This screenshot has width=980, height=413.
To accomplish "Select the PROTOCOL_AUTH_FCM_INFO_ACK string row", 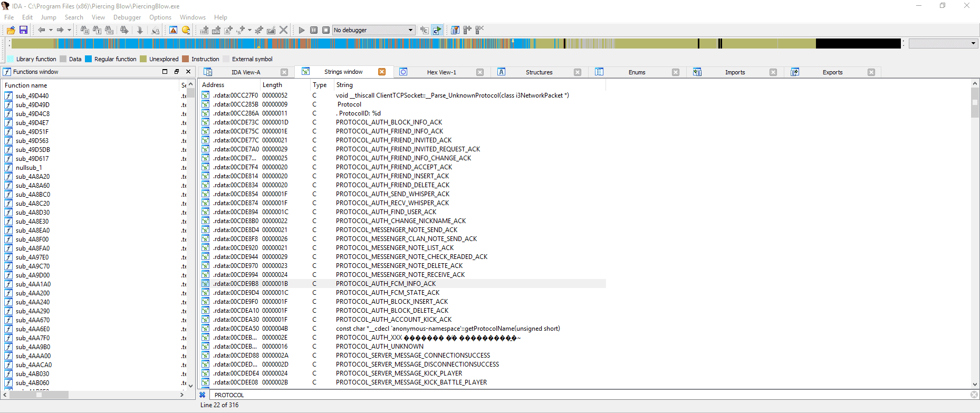I will pyautogui.click(x=403, y=284).
